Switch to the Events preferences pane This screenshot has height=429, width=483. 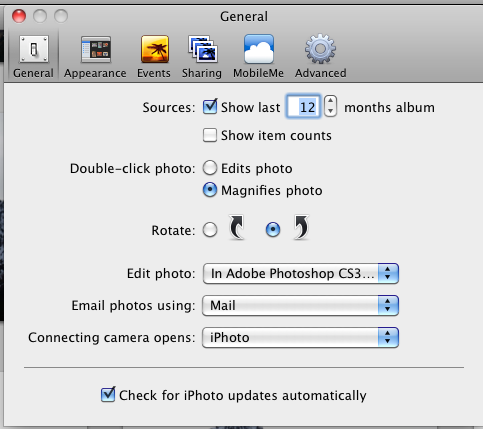(x=154, y=56)
